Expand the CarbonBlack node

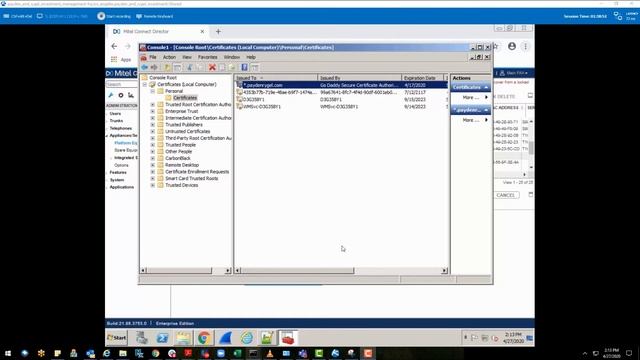point(153,158)
